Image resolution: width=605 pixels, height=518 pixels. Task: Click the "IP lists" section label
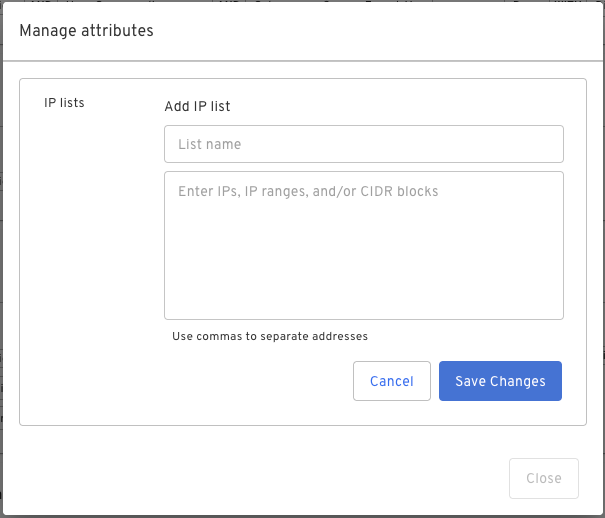click(64, 103)
